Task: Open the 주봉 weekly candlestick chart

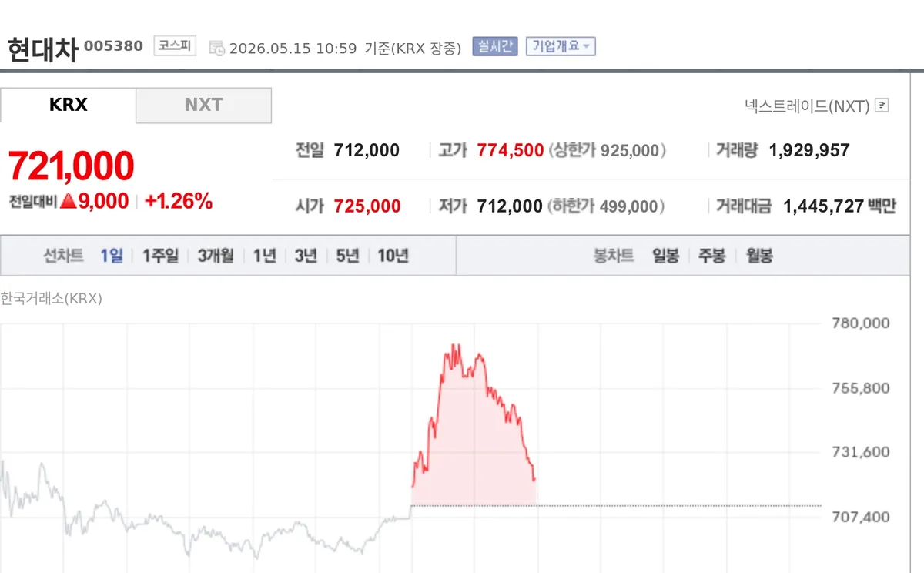Action: (x=711, y=256)
